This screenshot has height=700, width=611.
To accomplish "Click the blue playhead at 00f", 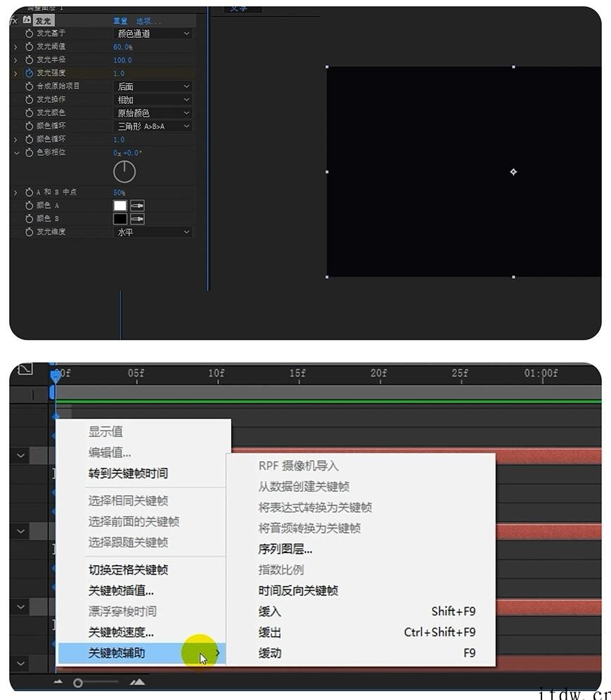I will click(55, 376).
